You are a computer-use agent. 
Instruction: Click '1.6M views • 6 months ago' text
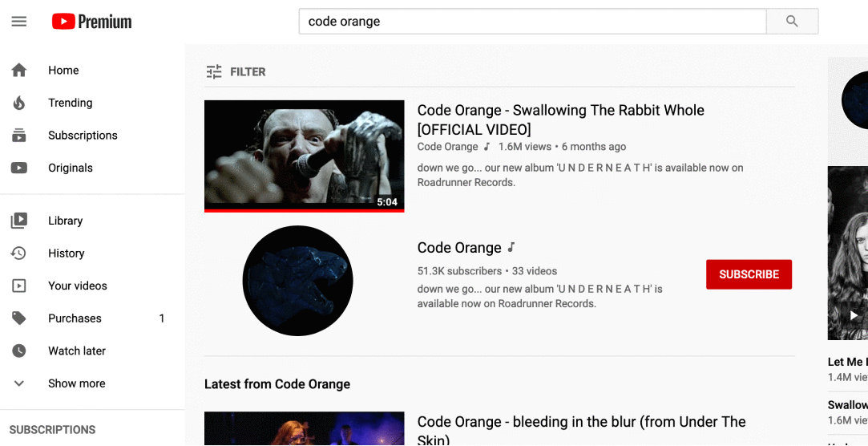pyautogui.click(x=563, y=147)
